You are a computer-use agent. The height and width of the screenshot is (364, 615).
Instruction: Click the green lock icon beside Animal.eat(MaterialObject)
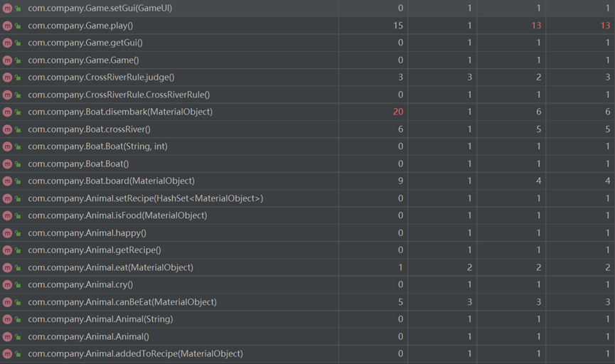18,268
